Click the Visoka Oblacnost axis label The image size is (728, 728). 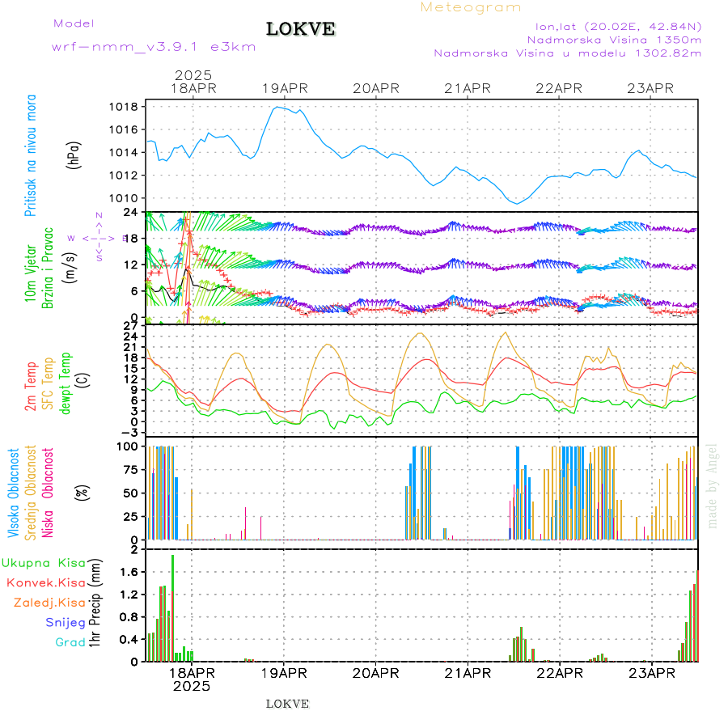14,492
